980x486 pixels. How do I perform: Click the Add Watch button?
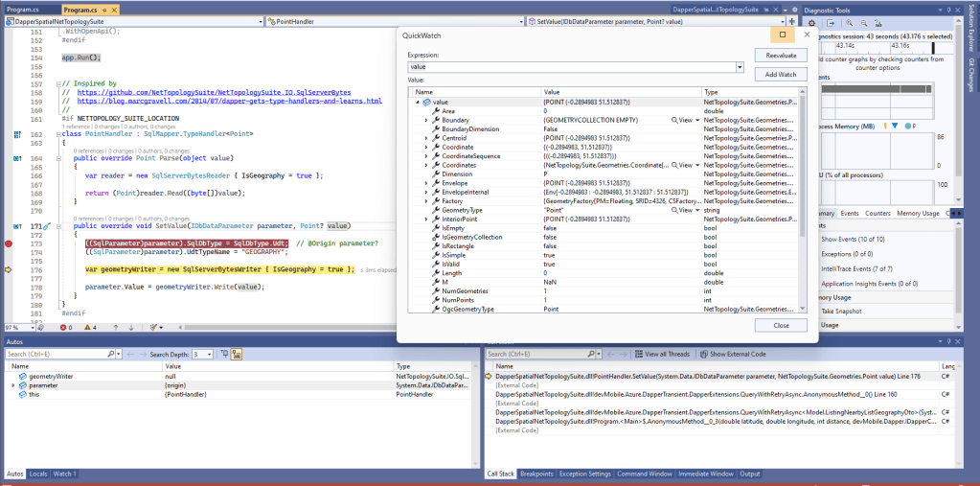[780, 74]
